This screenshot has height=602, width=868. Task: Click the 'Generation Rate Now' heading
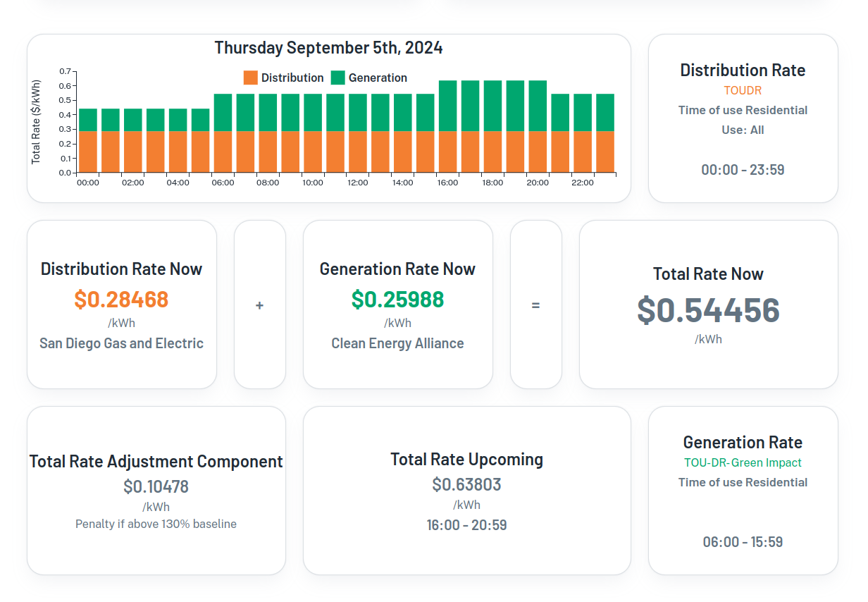click(397, 269)
